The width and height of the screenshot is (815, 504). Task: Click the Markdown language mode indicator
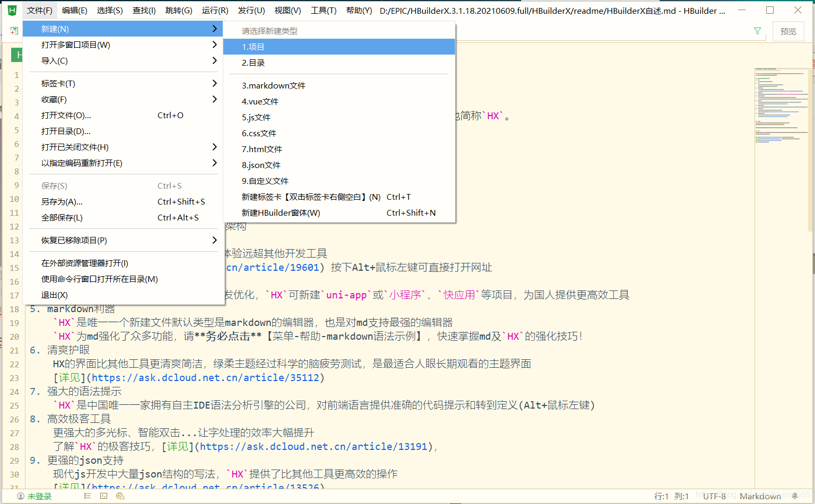point(760,496)
